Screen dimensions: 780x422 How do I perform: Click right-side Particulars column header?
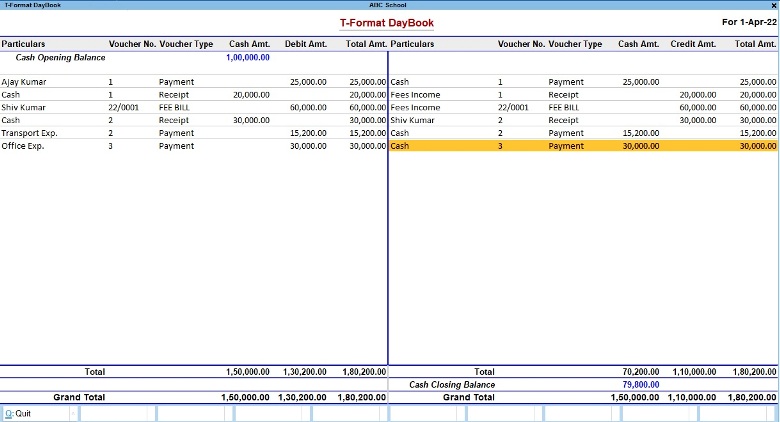pyautogui.click(x=412, y=44)
